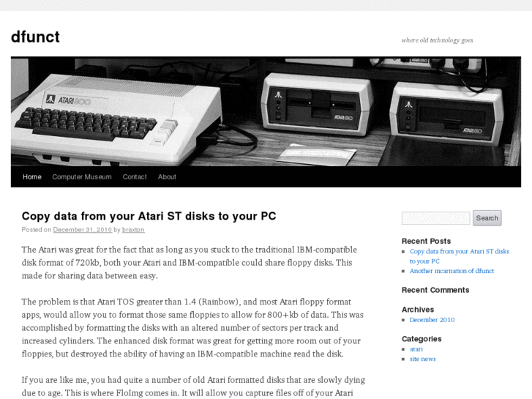
Task: Open the December 2010 archive
Action: click(432, 320)
